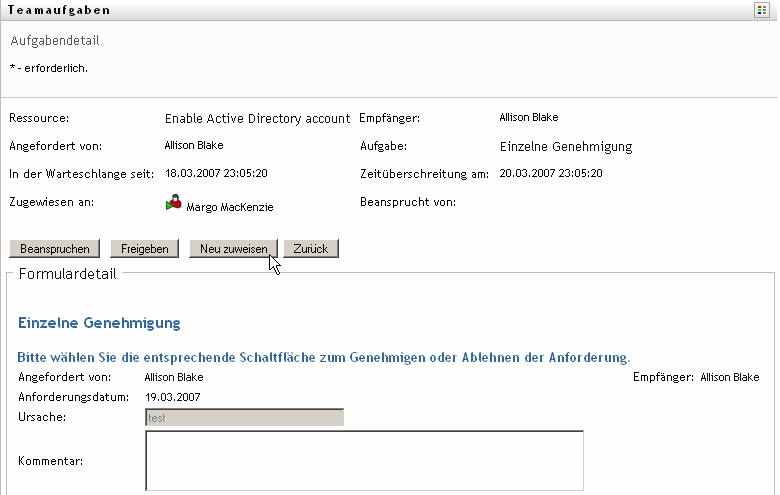Click the Einzelne Genehmigung blue heading
This screenshot has width=780, height=495.
coord(99,323)
